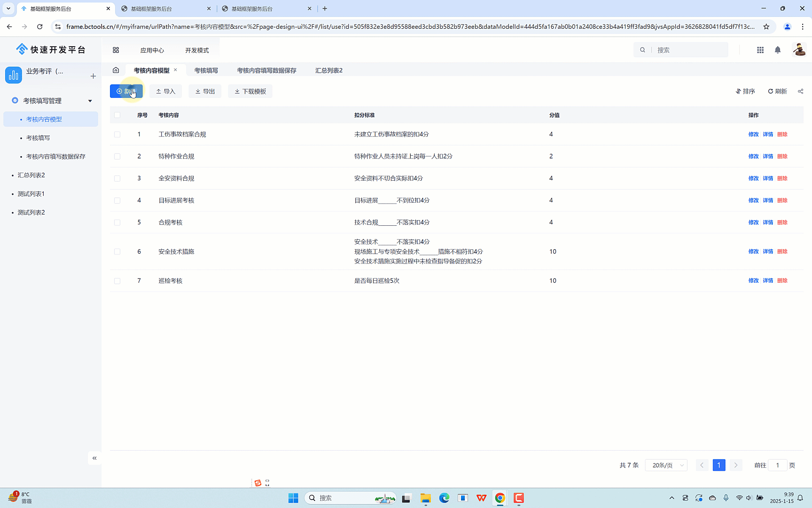Check the row for 全安资料合规
The width and height of the screenshot is (812, 508).
click(x=117, y=179)
